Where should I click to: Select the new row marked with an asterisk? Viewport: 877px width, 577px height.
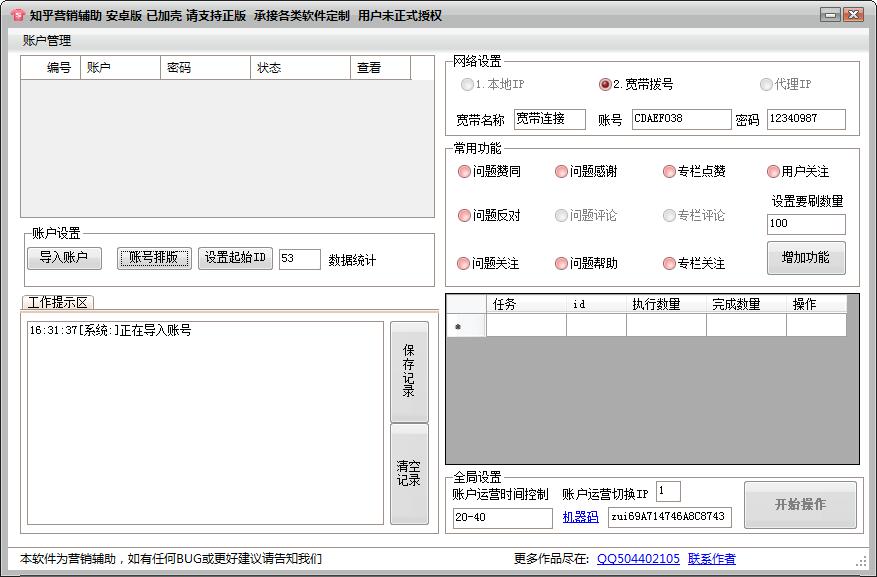[466, 325]
